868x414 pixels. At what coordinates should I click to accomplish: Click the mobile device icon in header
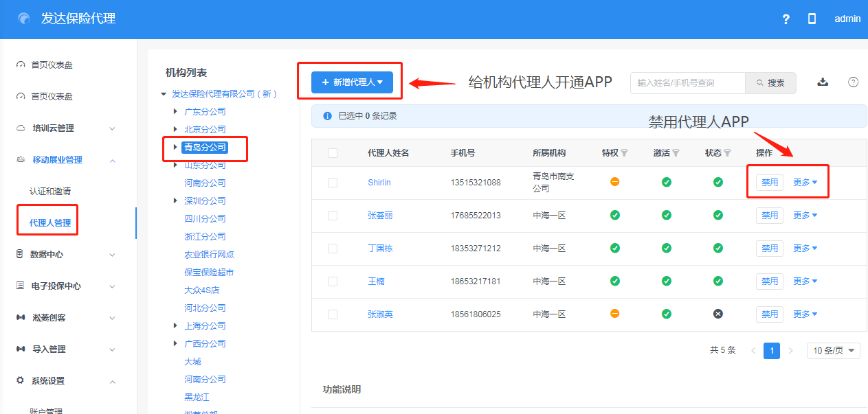(x=812, y=19)
